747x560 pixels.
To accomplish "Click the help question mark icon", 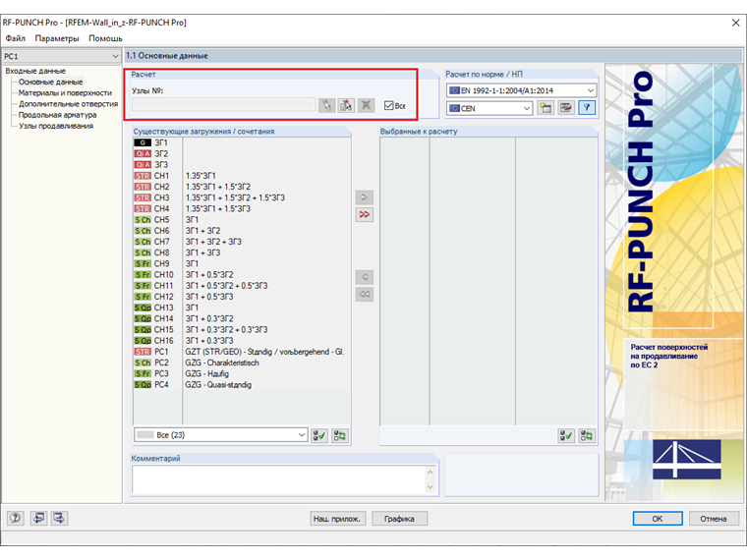I will tap(16, 518).
